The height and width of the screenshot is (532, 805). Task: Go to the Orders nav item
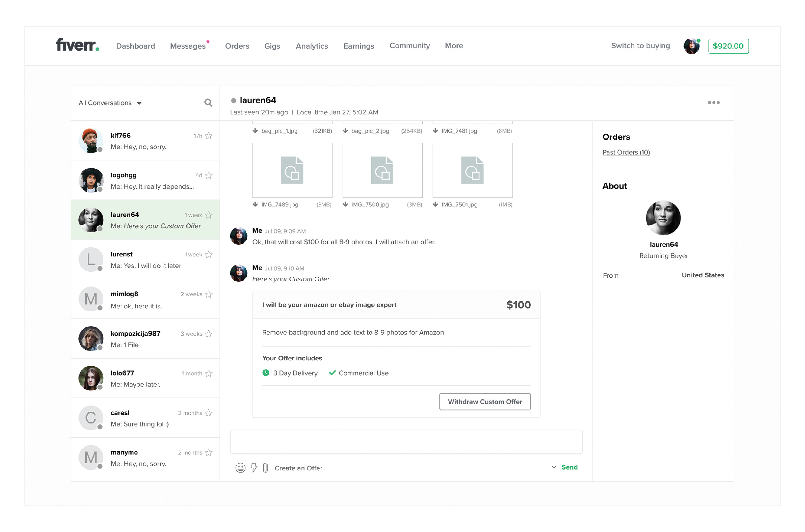(237, 46)
